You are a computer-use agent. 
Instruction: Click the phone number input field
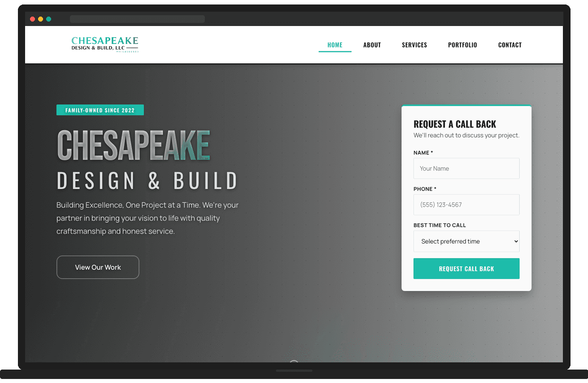click(x=466, y=205)
